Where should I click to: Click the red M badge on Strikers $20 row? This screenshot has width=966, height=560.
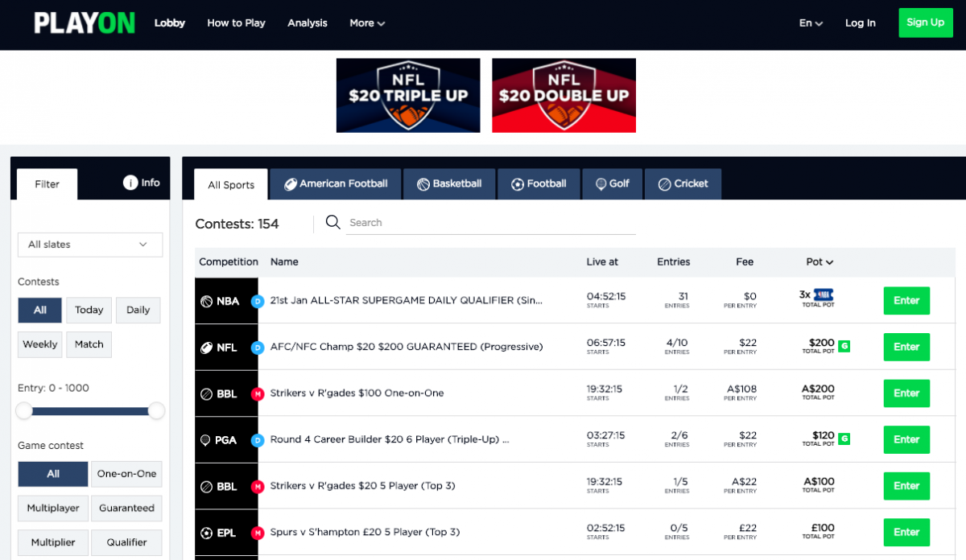[258, 487]
